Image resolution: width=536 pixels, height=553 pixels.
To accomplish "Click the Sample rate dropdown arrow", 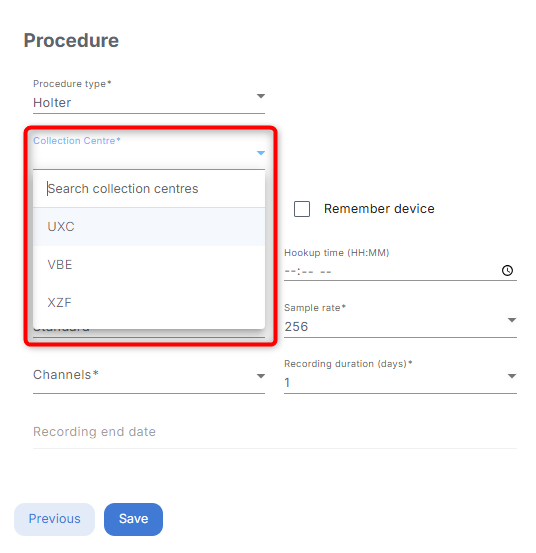I will tap(512, 320).
